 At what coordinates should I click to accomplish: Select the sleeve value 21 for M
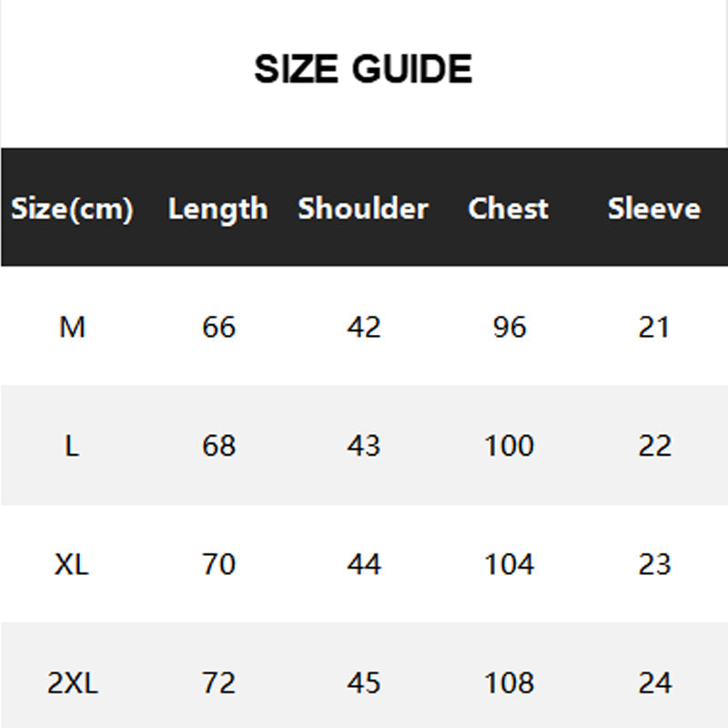tap(653, 327)
